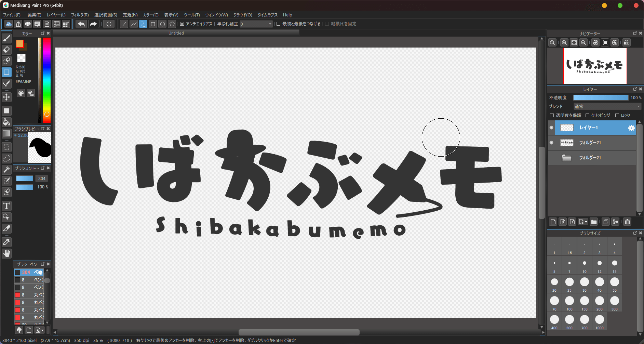Close the カラー panel

point(48,33)
